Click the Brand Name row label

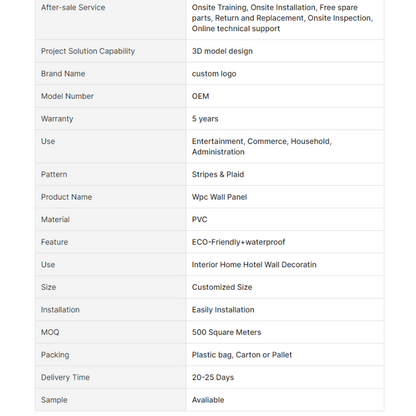click(x=63, y=74)
